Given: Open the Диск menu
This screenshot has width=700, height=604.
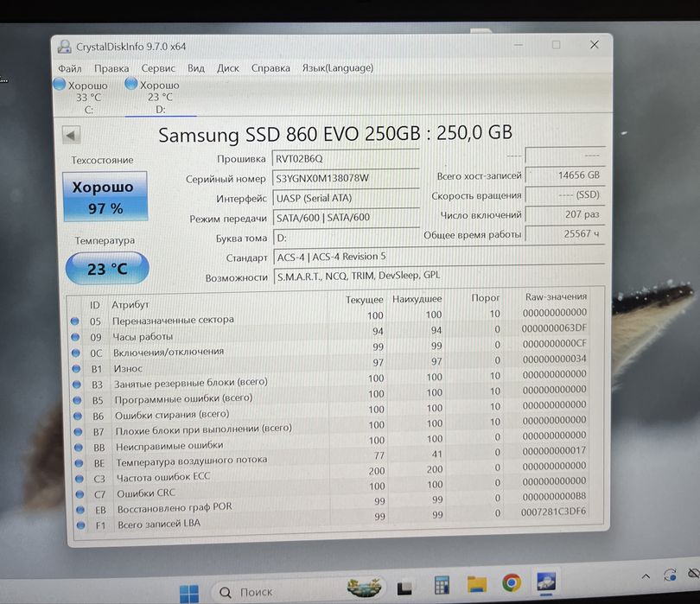Looking at the screenshot, I should pyautogui.click(x=227, y=68).
